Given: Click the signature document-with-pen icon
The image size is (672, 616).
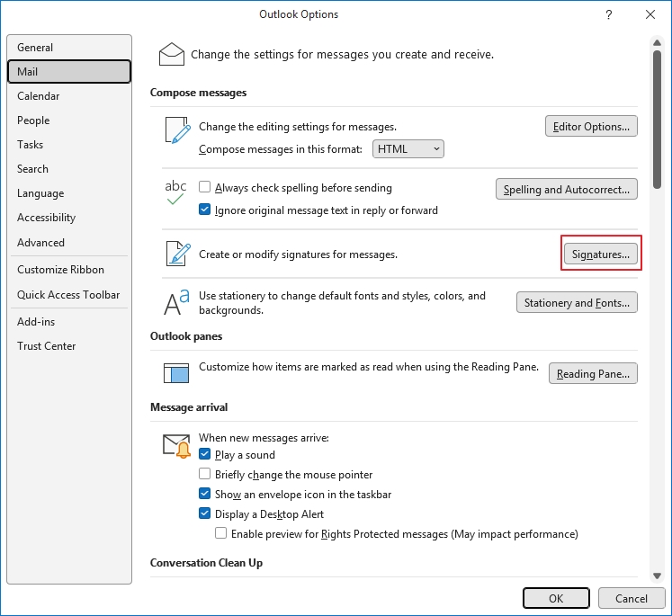Looking at the screenshot, I should (x=178, y=254).
